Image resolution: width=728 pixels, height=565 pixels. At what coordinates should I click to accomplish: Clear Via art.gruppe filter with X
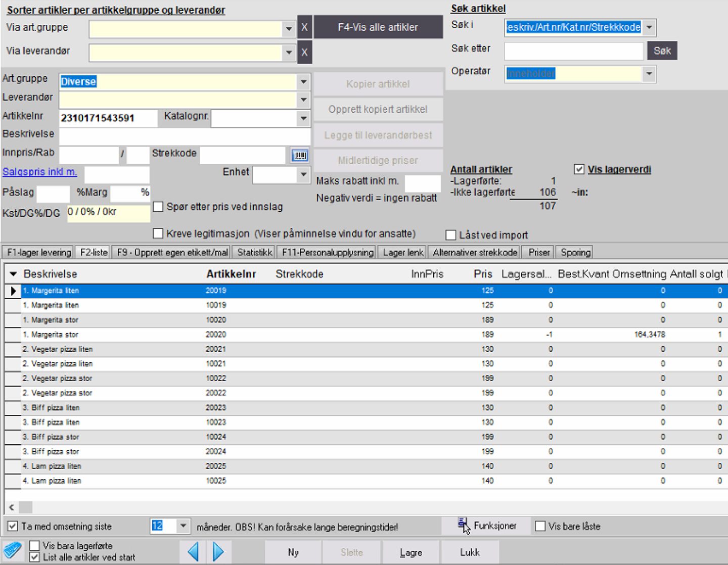coord(304,27)
